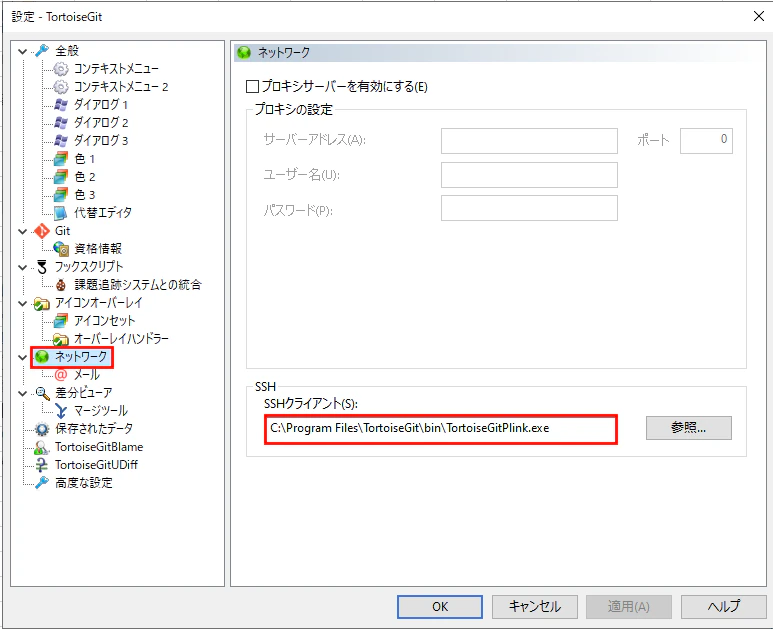This screenshot has width=773, height=629.
Task: Collapse the アイコンオーバーレイ tree node
Action: point(22,303)
